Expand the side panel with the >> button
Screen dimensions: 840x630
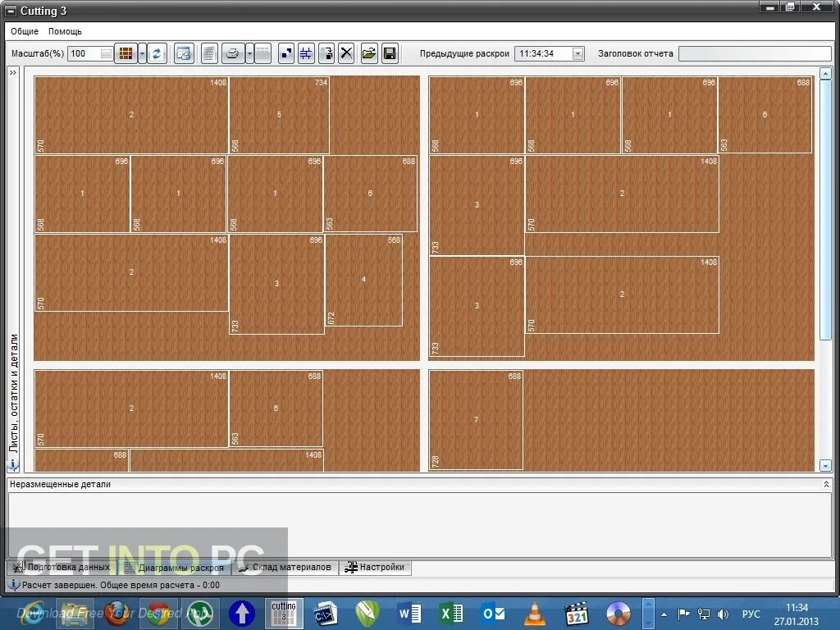[13, 72]
